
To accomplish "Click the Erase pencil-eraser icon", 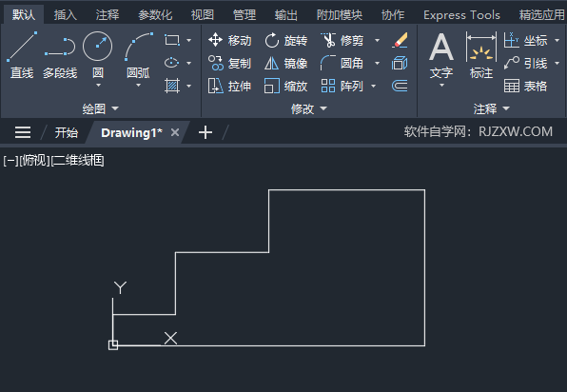I will [400, 40].
